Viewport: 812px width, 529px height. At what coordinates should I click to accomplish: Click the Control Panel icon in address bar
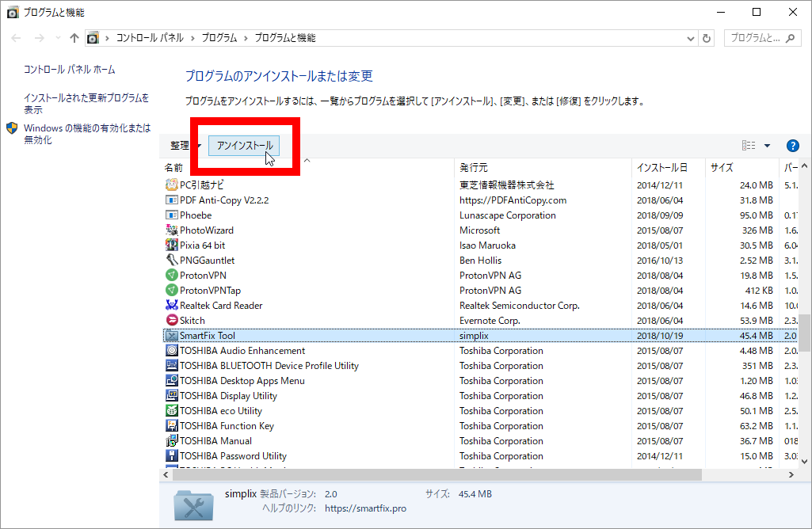point(93,38)
